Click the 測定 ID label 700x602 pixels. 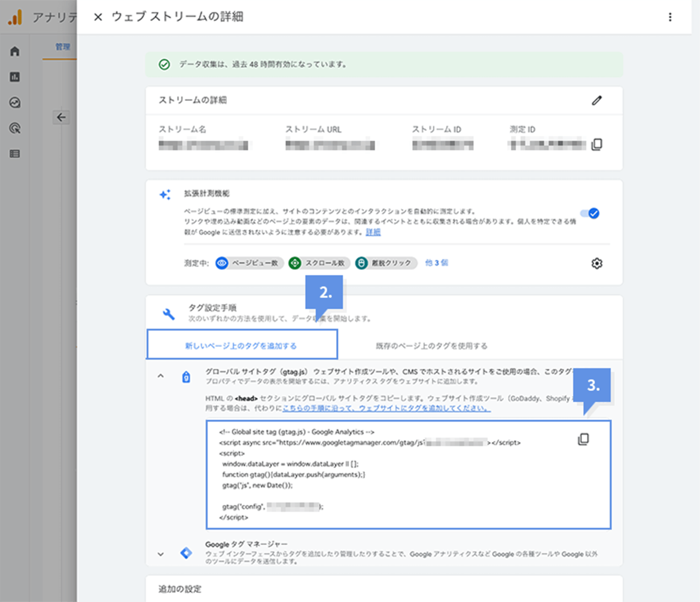522,129
